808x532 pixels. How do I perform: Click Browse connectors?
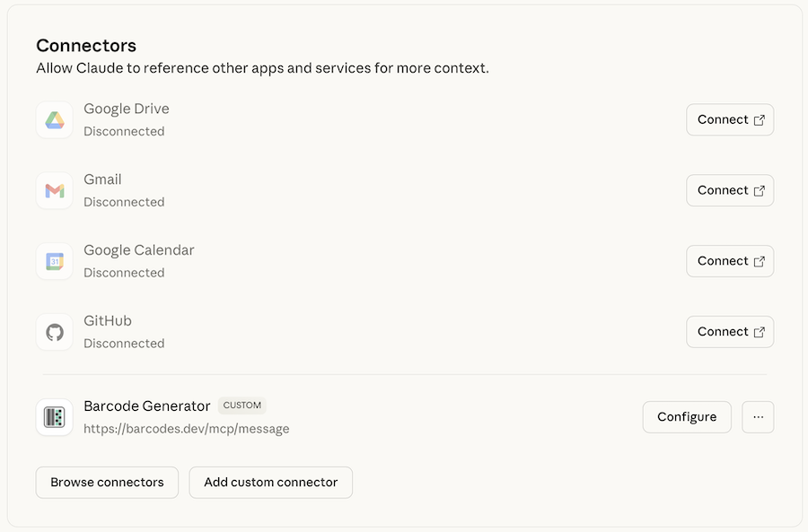click(107, 483)
